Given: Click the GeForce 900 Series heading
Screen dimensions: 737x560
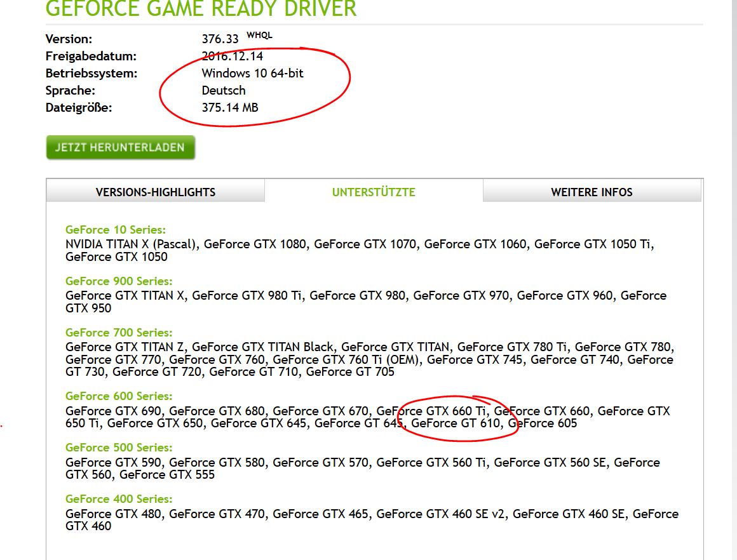Looking at the screenshot, I should click(x=119, y=281).
